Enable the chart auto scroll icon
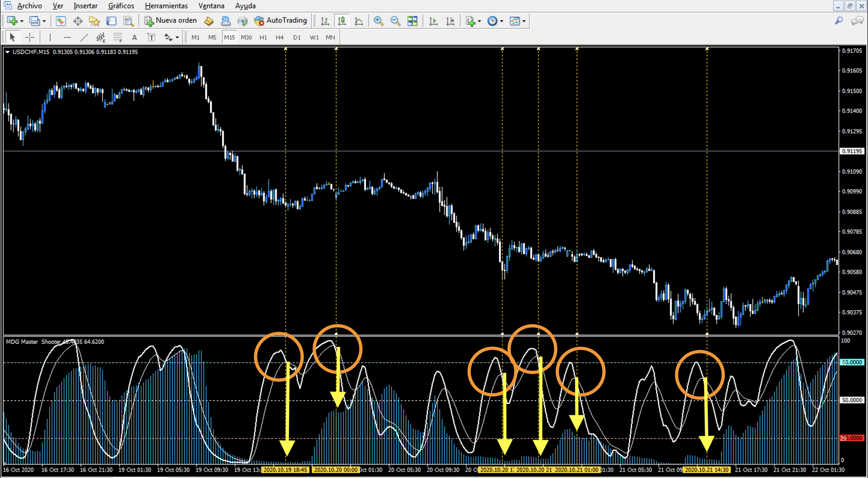The image size is (868, 478). click(x=433, y=21)
